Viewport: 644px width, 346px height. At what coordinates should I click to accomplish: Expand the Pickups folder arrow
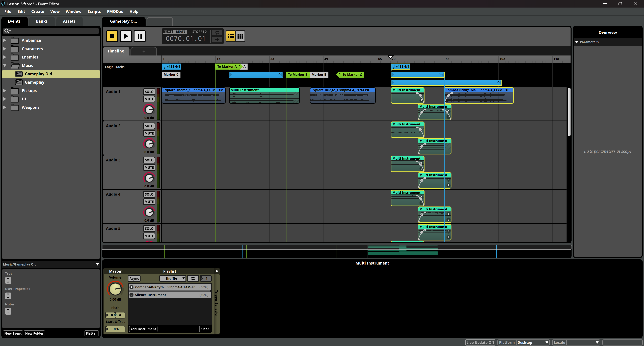[x=5, y=91]
